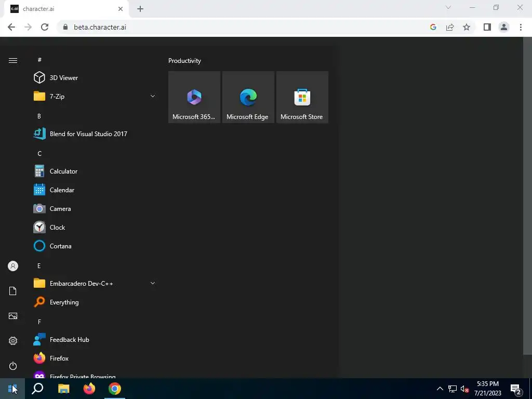
Task: Click the C letter header
Action: pos(39,153)
